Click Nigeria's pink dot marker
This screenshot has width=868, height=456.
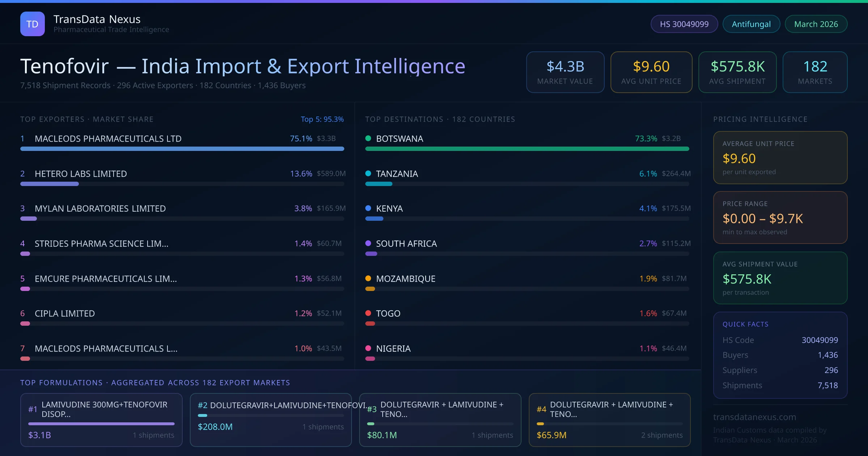point(368,348)
